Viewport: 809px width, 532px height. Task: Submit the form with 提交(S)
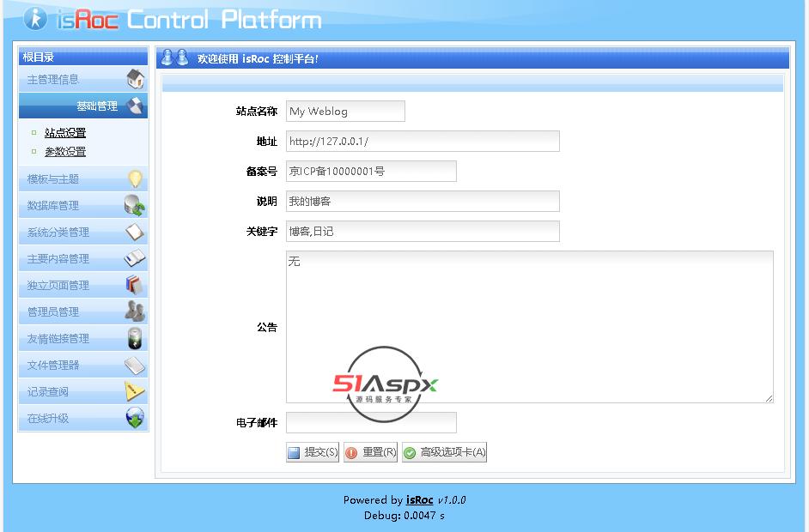pyautogui.click(x=313, y=452)
